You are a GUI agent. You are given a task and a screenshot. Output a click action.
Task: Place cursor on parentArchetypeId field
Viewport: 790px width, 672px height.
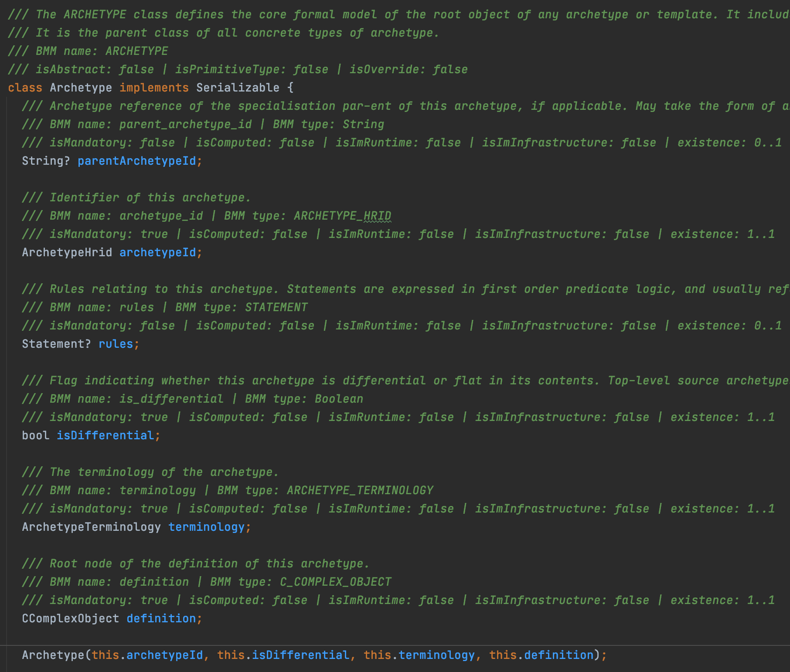136,161
